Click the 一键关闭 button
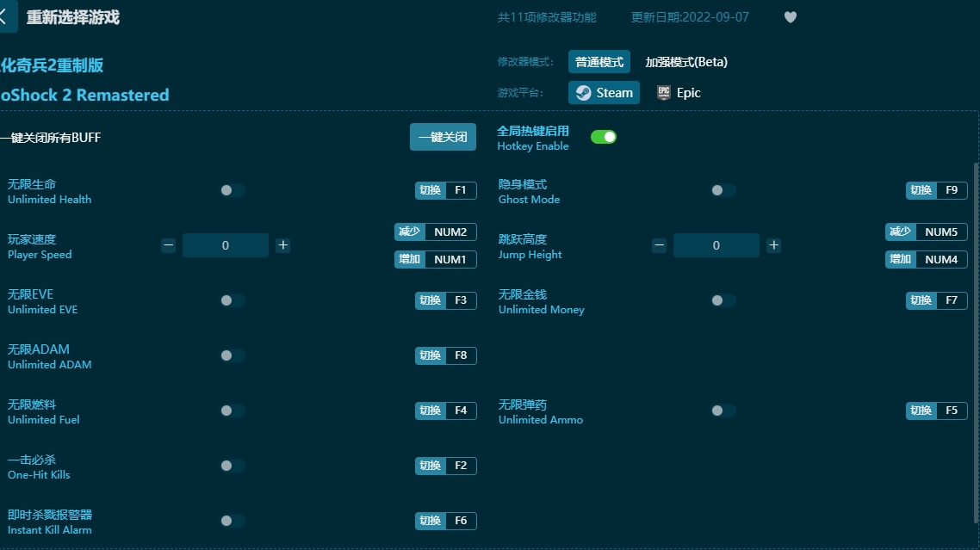Viewport: 980px width, 550px height. 443,137
